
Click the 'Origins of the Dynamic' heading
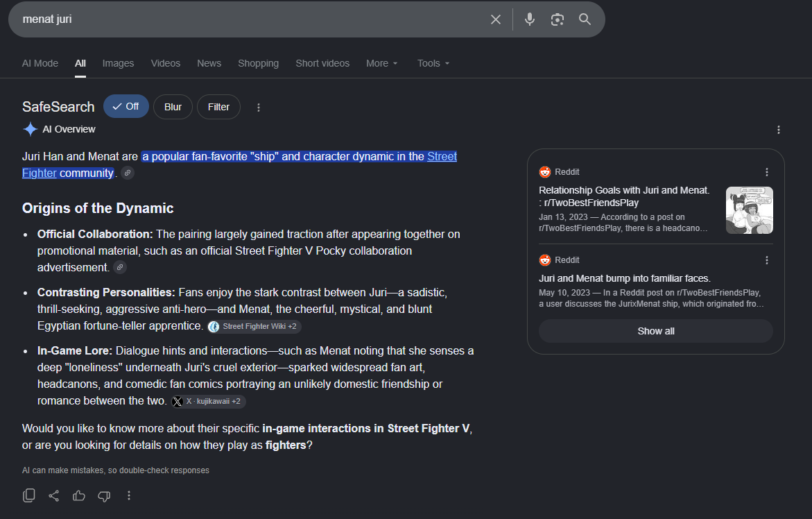click(98, 208)
